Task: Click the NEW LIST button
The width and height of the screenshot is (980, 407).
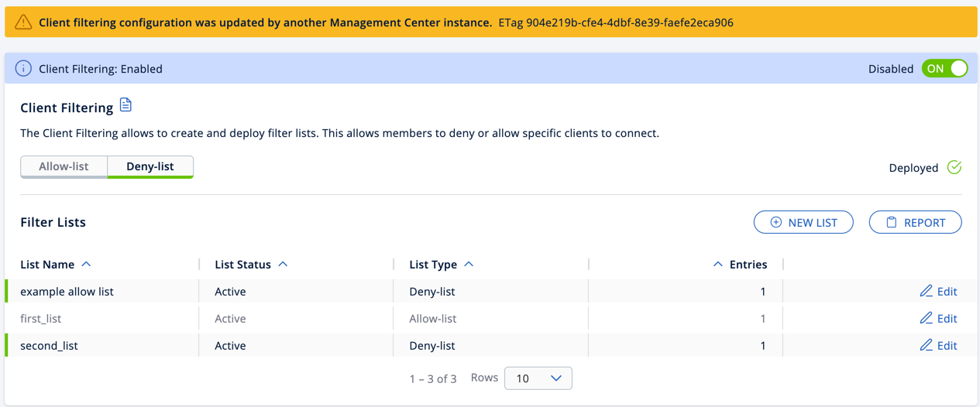Action: point(803,222)
